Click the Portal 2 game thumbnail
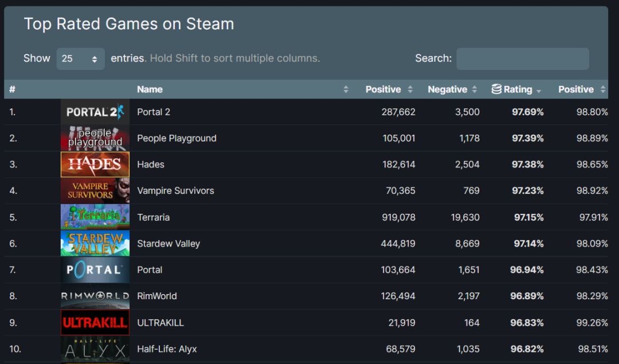 [95, 112]
